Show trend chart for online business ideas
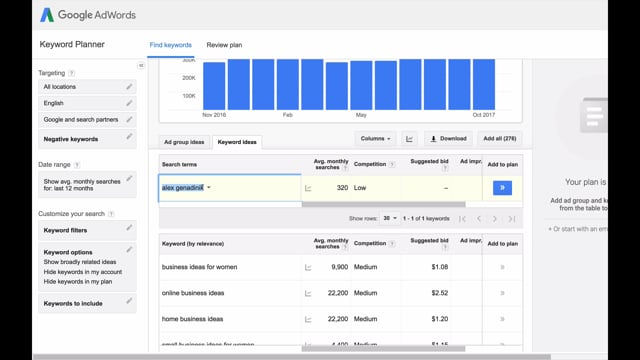 308,293
